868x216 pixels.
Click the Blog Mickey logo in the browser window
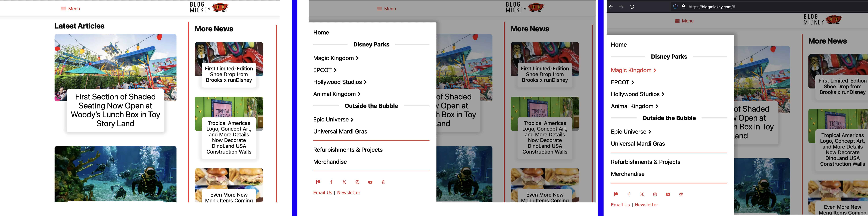[823, 20]
